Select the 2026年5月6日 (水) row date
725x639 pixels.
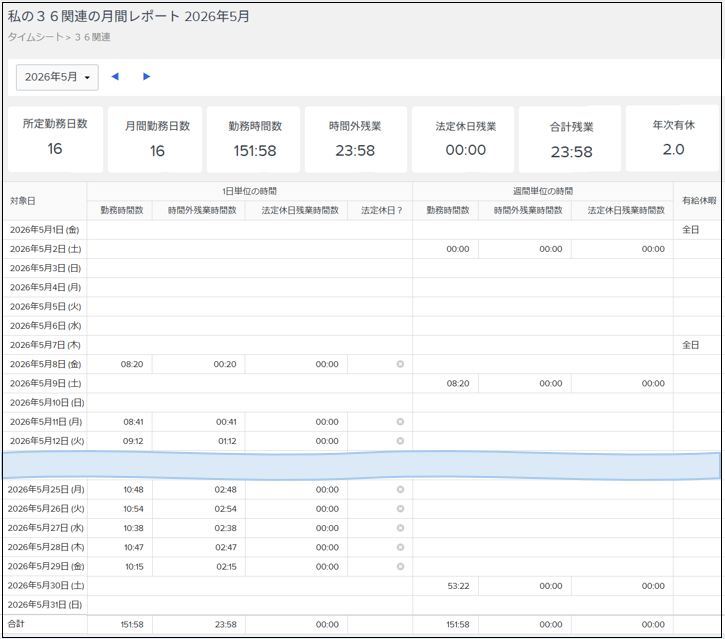[45, 326]
